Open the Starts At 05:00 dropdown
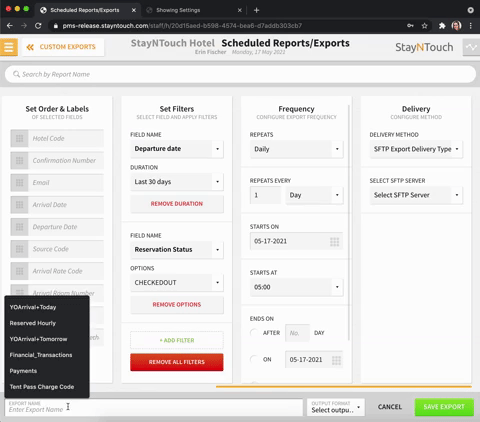480x422 pixels. coord(296,287)
